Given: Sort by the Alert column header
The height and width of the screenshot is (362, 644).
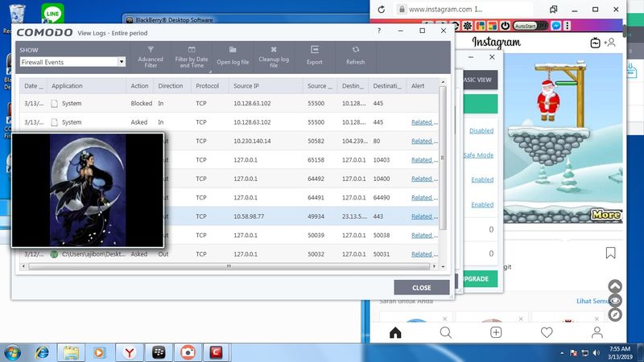Looking at the screenshot, I should click(x=422, y=86).
